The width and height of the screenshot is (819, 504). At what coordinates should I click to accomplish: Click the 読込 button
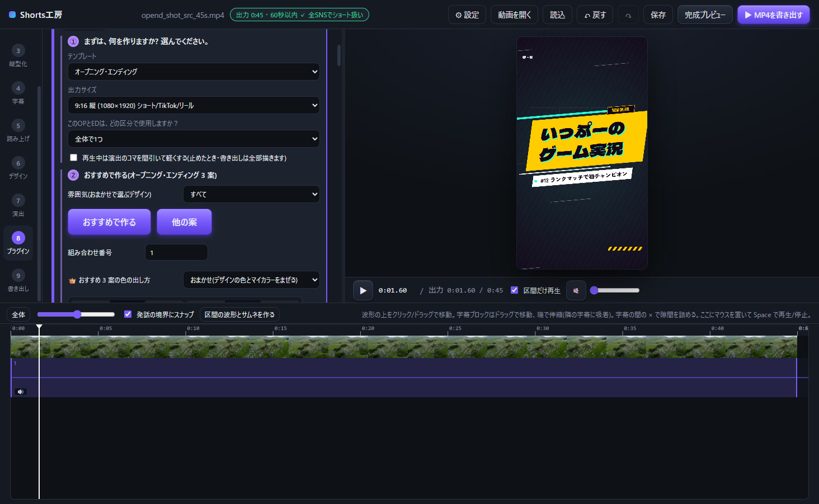point(557,15)
